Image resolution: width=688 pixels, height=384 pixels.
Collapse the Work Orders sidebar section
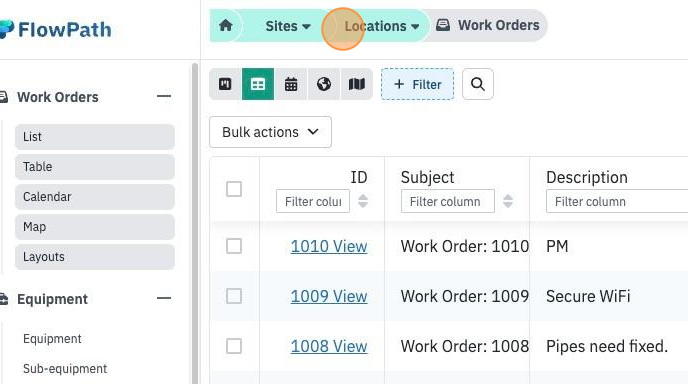pyautogui.click(x=164, y=96)
